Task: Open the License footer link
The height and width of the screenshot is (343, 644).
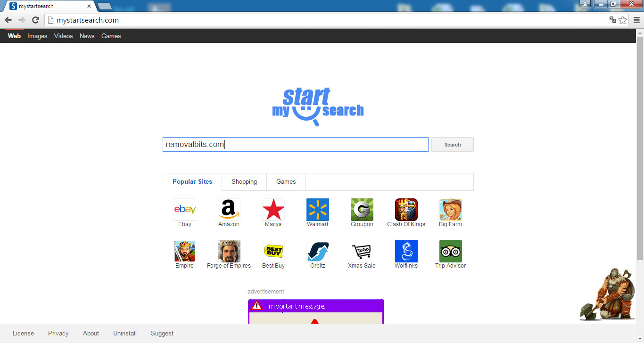Action: [x=23, y=333]
